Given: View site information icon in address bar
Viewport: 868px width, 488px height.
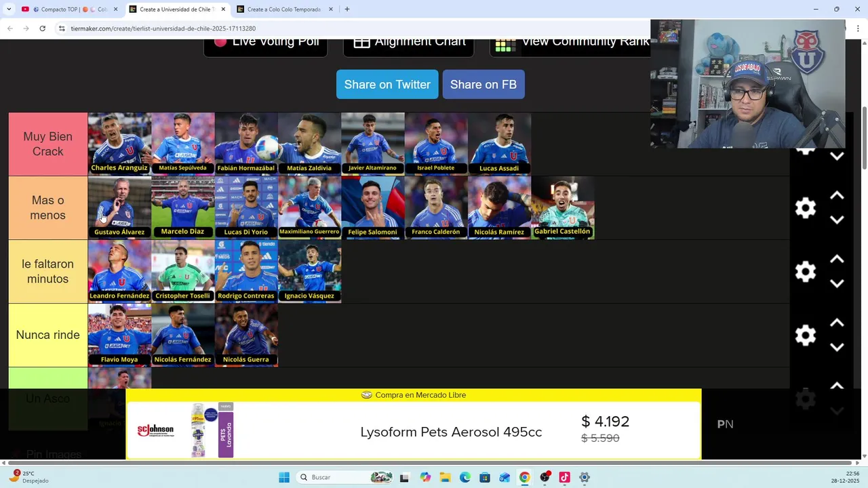Looking at the screenshot, I should (x=62, y=28).
